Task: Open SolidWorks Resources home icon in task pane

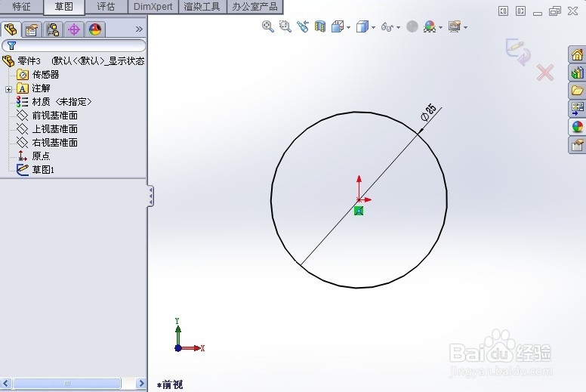Action: (x=577, y=55)
